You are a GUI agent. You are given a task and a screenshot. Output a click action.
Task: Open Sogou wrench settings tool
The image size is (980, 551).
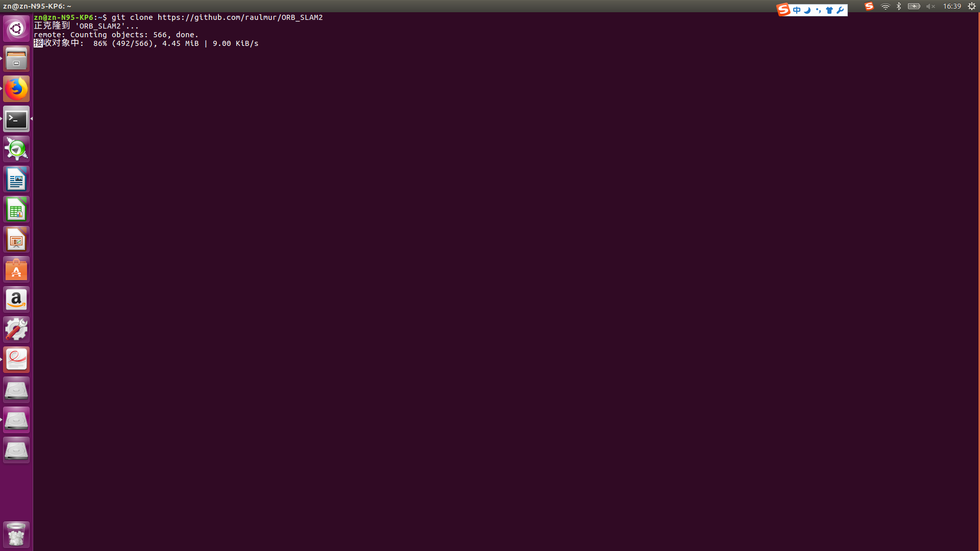click(840, 10)
